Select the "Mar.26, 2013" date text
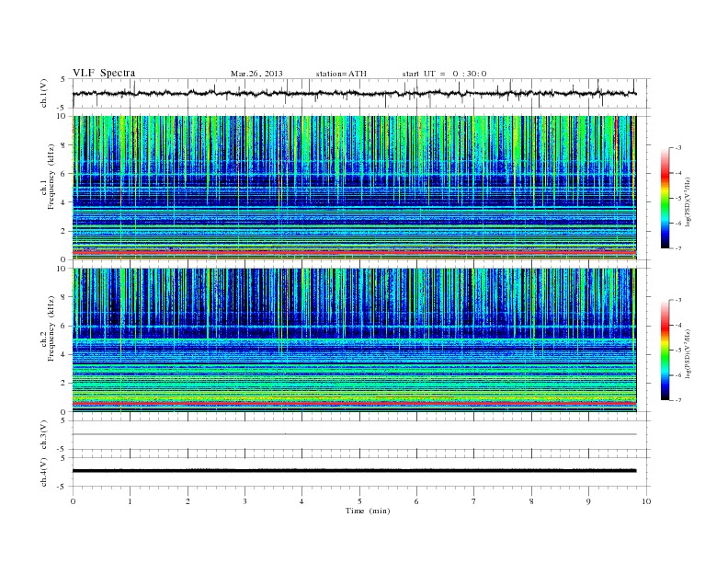The image size is (728, 563). pos(256,74)
